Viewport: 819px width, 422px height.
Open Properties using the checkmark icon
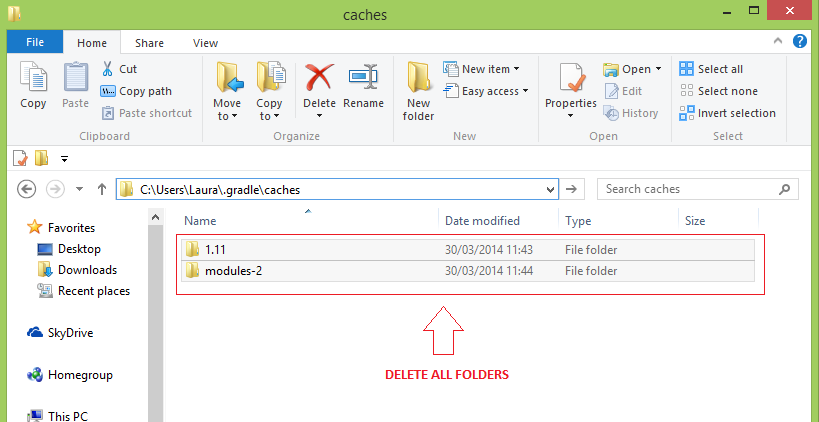click(571, 78)
